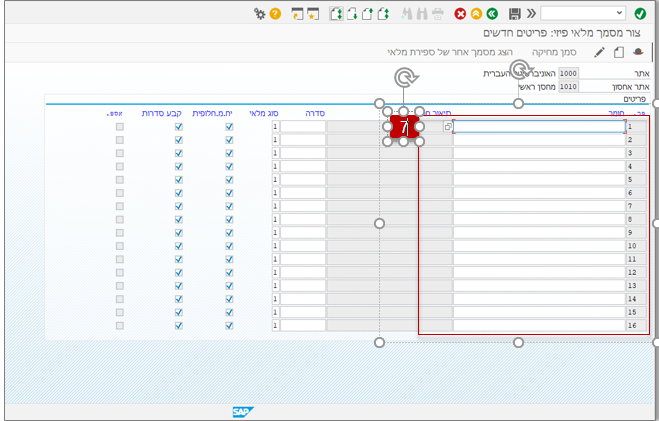Toggle יח.מ.חלופית checkbox in row 16
The width and height of the screenshot is (659, 421).
coord(229,326)
